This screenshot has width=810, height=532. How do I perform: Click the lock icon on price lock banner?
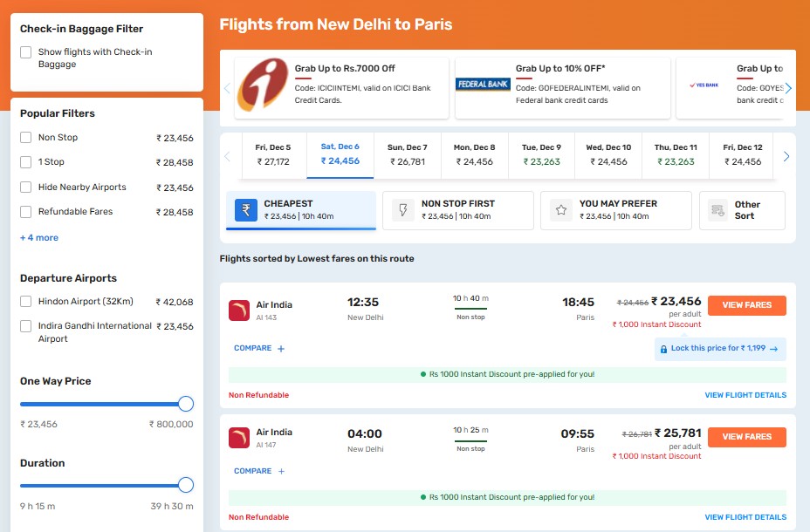[x=663, y=348]
